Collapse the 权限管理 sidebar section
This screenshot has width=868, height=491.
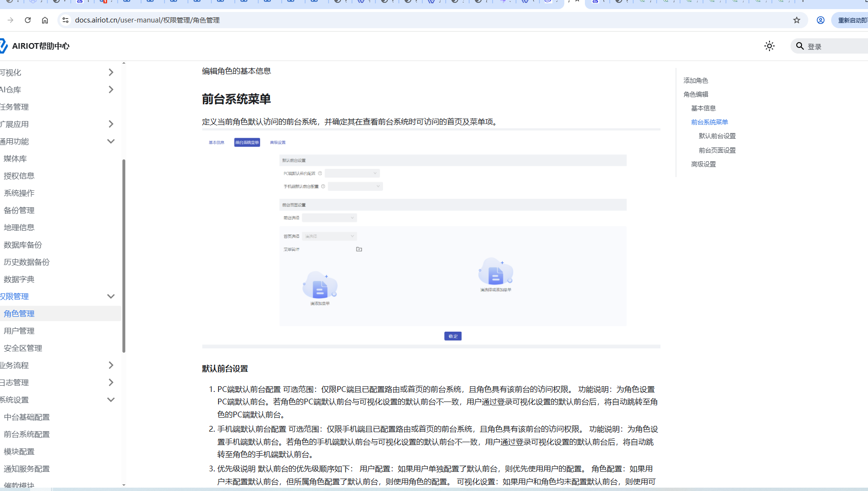click(110, 296)
